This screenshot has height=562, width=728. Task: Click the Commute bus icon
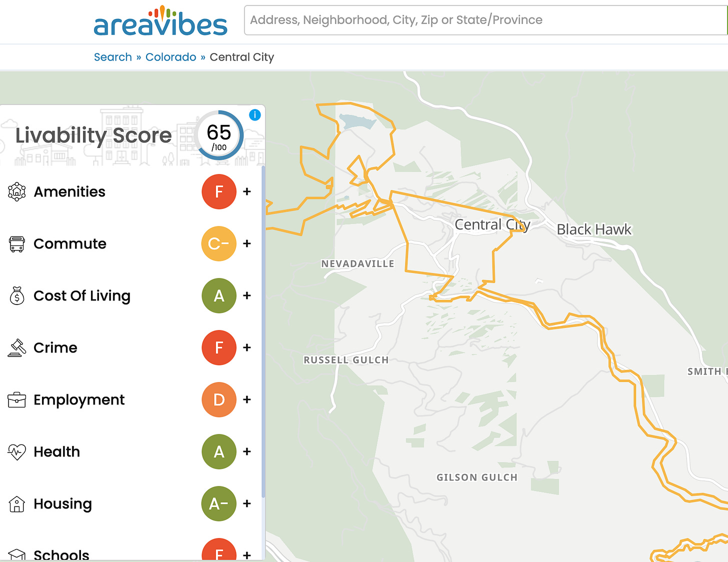(17, 244)
